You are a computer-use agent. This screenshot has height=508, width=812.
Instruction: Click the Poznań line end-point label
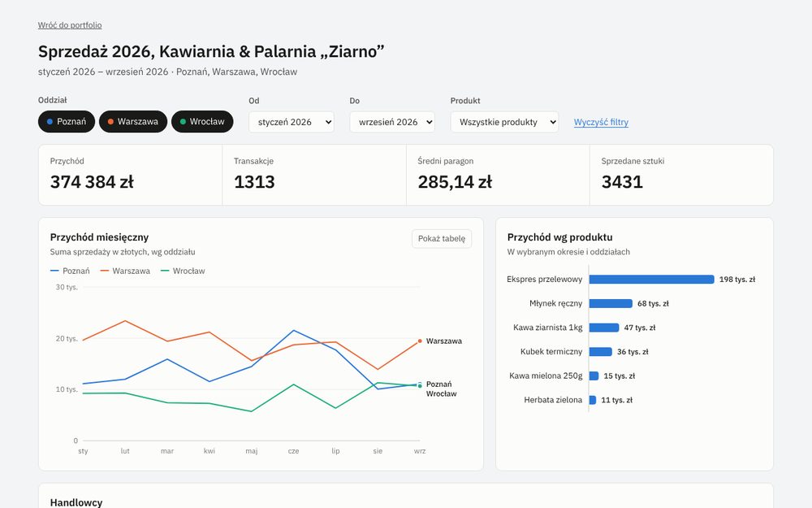point(438,384)
